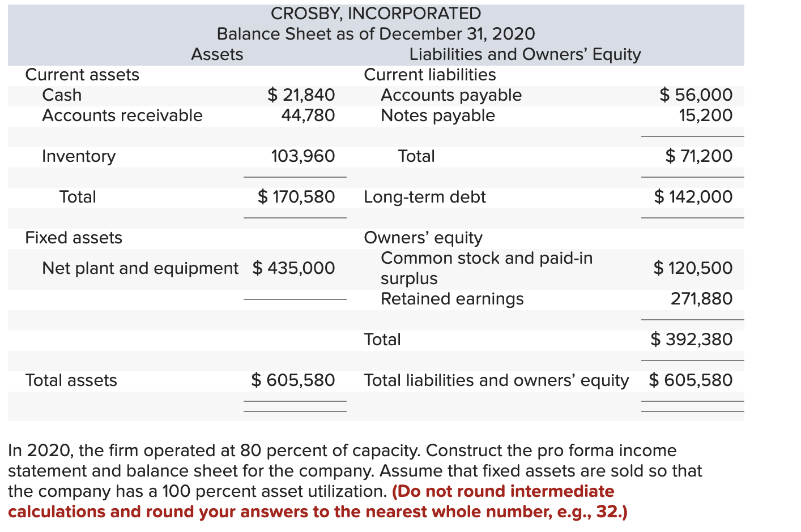801x532 pixels.
Task: Click the Accounts receivable value 44,780
Action: point(308,115)
